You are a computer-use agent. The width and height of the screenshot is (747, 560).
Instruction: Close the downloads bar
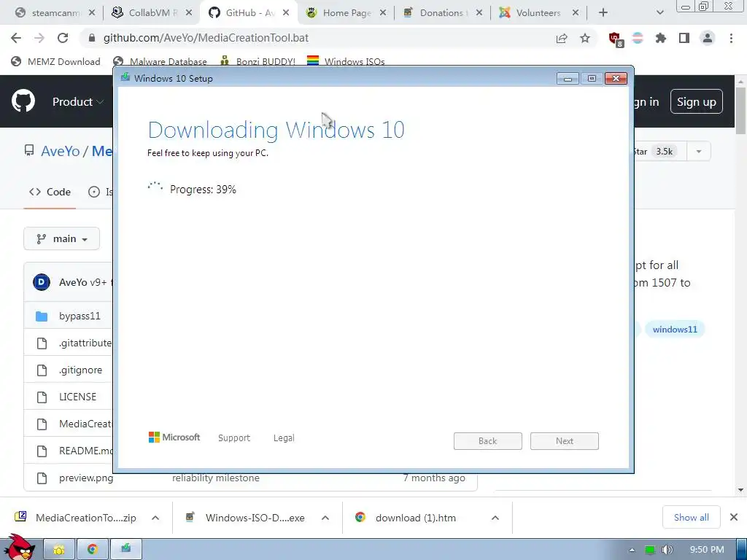click(x=734, y=517)
